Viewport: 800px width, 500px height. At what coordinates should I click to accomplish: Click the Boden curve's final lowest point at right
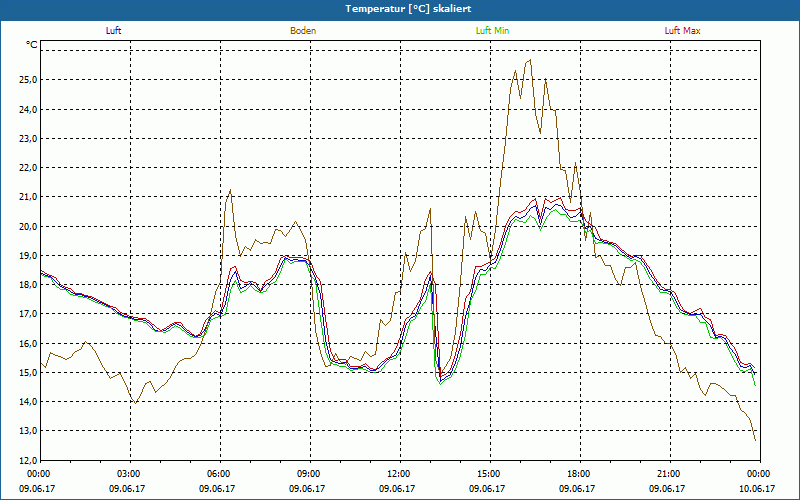point(755,440)
